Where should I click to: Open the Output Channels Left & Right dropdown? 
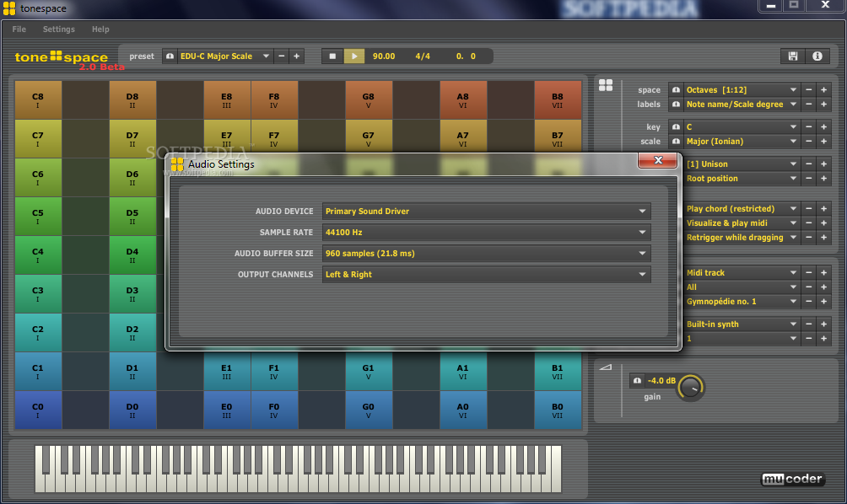coord(486,274)
